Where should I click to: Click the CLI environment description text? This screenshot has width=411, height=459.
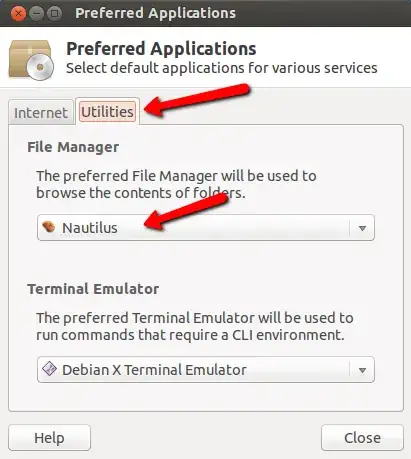pos(195,326)
